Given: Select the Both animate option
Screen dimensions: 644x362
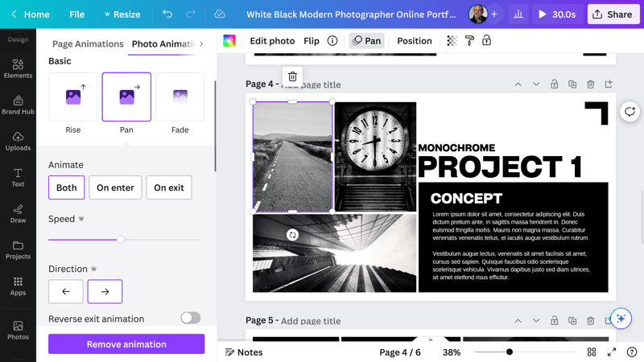Looking at the screenshot, I should click(67, 187).
